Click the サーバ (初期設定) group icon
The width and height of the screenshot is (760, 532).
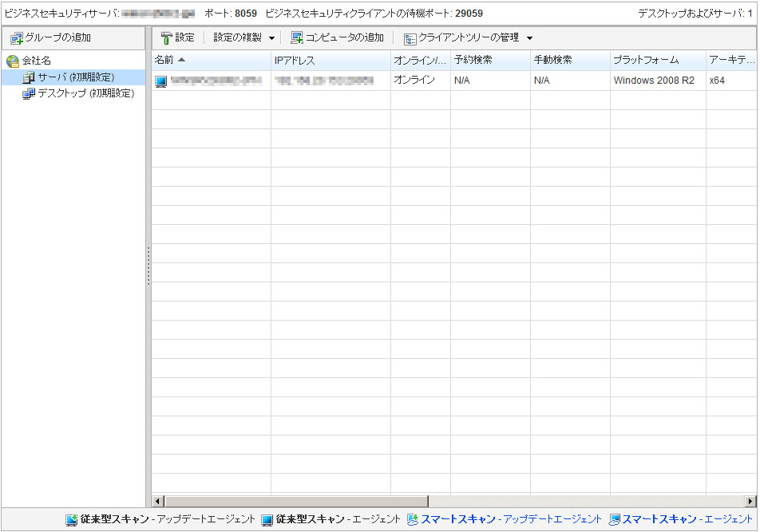pyautogui.click(x=29, y=77)
